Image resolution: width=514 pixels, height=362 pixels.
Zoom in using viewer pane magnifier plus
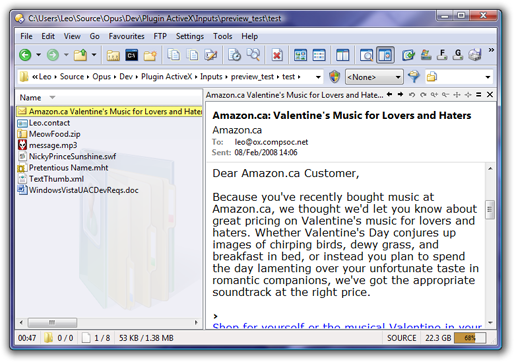[434, 95]
